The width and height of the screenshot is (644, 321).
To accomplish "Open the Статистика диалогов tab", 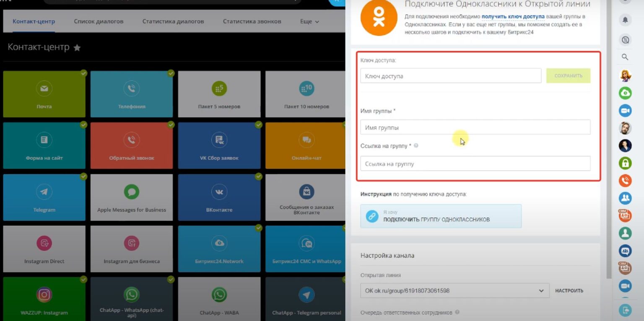I will (173, 21).
